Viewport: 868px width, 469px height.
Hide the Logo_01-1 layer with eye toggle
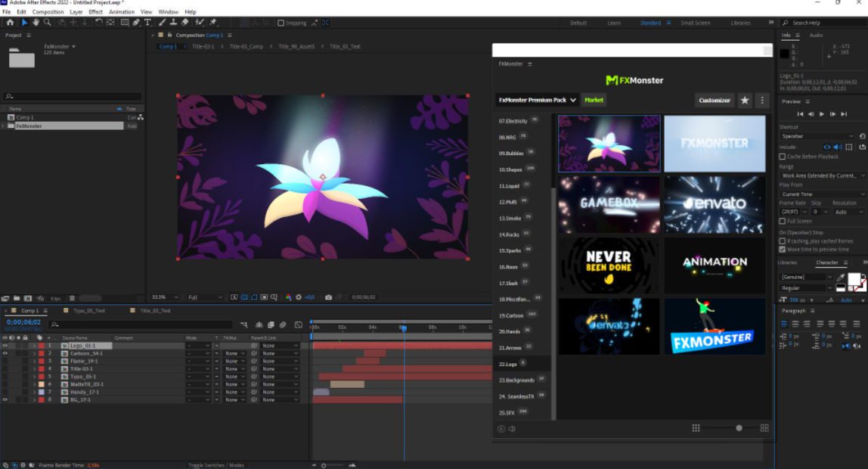(5, 346)
